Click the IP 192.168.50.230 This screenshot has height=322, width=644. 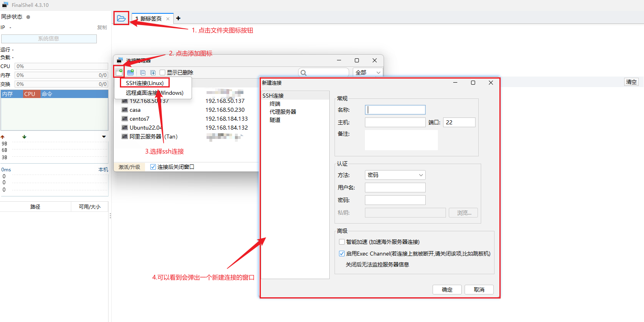pyautogui.click(x=225, y=110)
